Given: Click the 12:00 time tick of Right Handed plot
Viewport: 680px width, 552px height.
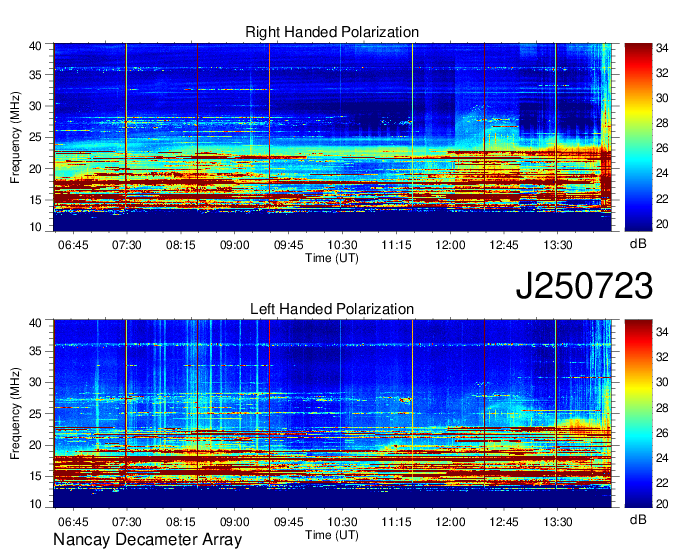Looking at the screenshot, I should pyautogui.click(x=450, y=245).
